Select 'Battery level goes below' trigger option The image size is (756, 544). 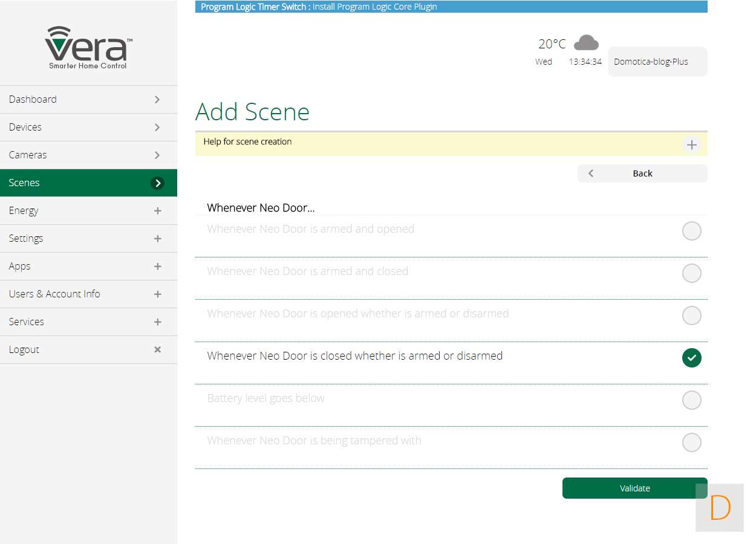pyautogui.click(x=691, y=400)
